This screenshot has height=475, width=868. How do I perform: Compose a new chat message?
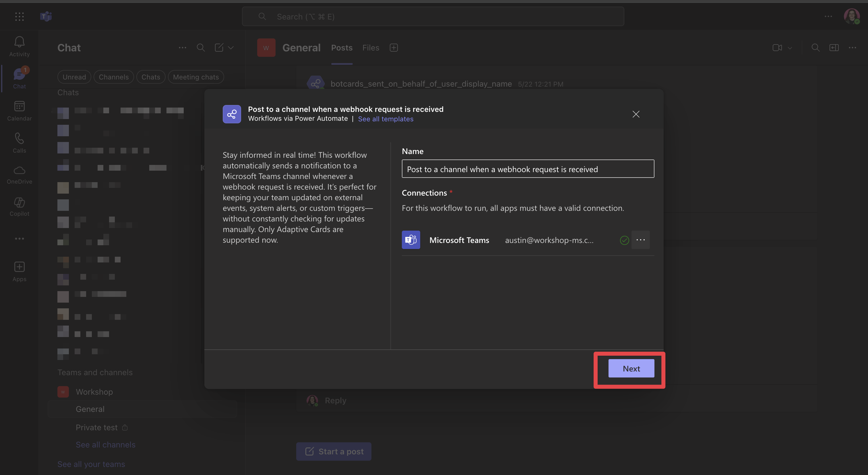coord(219,47)
